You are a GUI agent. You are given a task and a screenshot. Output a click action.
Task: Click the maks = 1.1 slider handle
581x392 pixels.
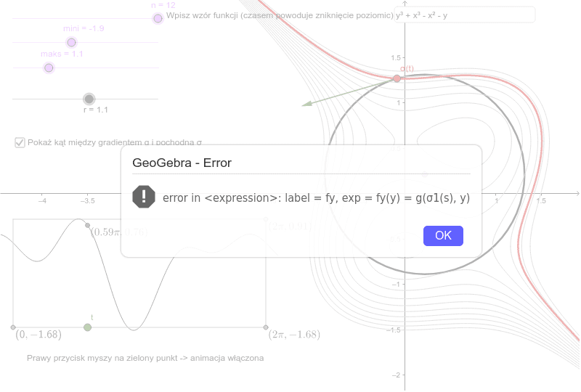(49, 68)
